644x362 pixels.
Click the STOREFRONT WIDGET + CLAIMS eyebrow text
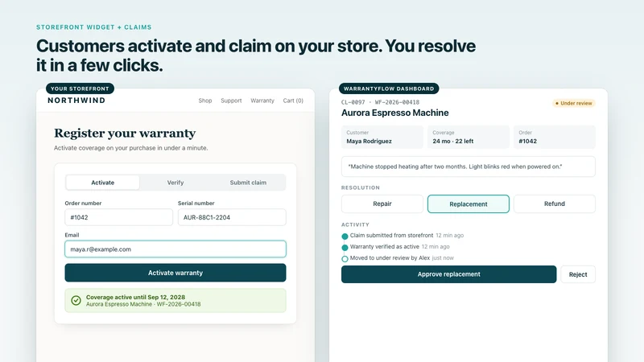pyautogui.click(x=94, y=27)
